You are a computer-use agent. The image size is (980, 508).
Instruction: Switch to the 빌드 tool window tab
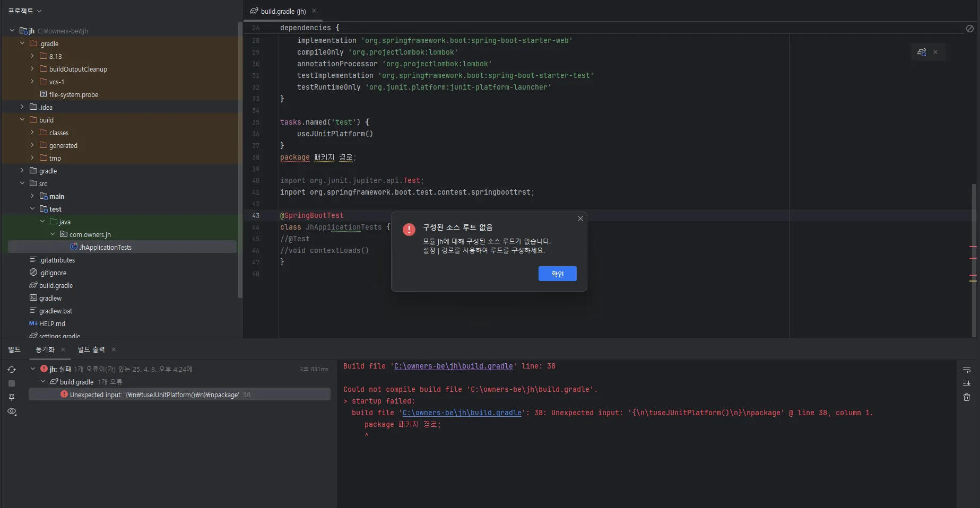pyautogui.click(x=14, y=349)
